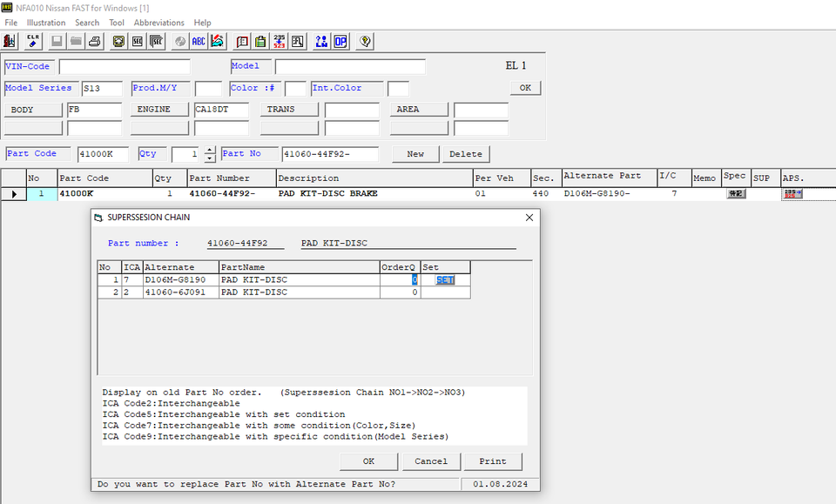Image resolution: width=836 pixels, height=504 pixels.
Task: Increase Qty with the up spinner arrow
Action: tap(210, 150)
